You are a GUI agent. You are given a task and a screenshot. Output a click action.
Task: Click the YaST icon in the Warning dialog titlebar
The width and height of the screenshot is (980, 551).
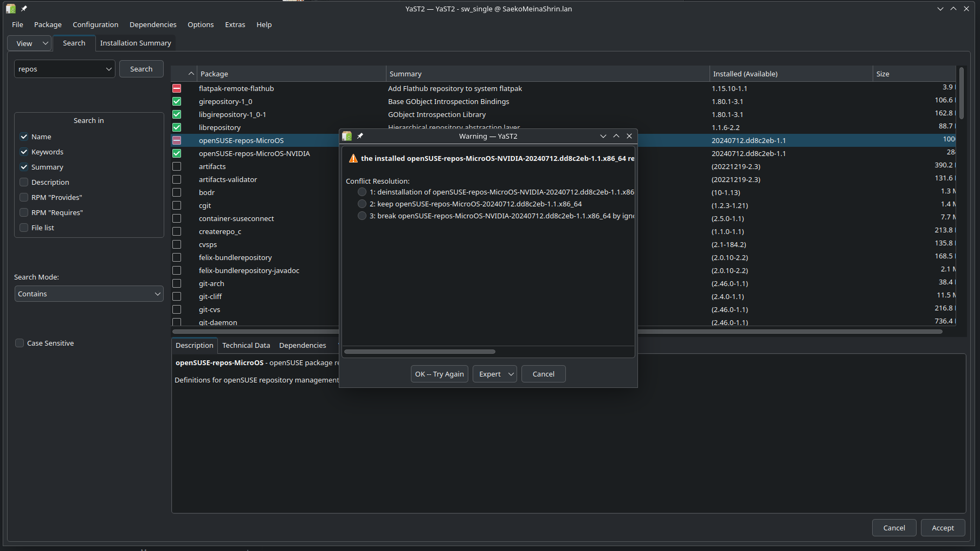tap(347, 136)
